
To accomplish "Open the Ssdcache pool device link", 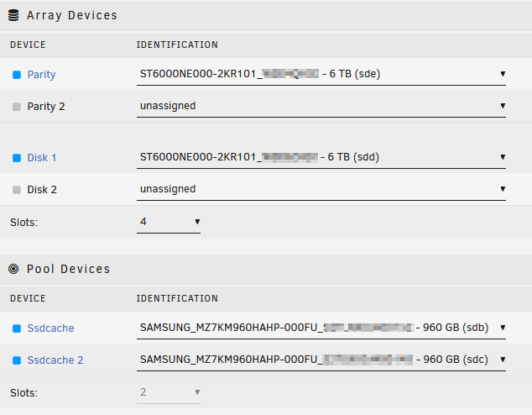I will tap(50, 328).
